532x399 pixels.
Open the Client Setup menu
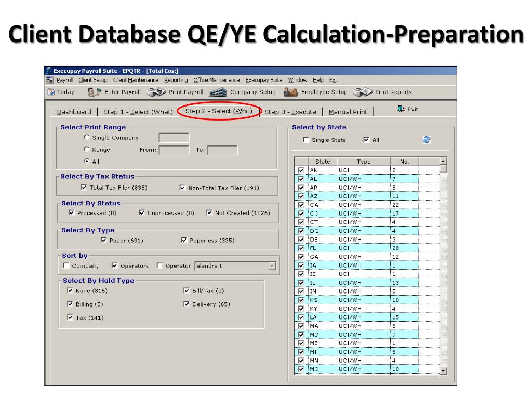(x=92, y=80)
